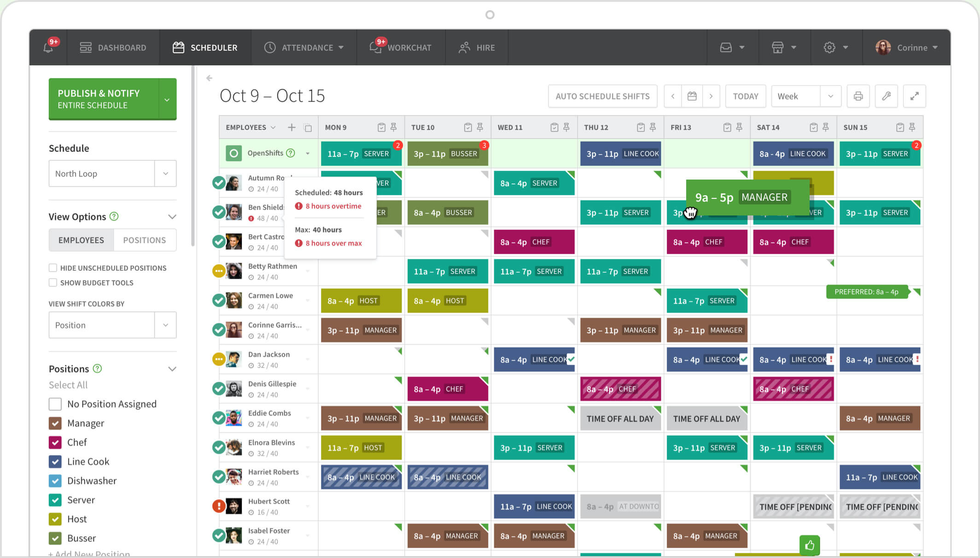Click the expand fullscreen icon
Viewport: 980px width, 558px height.
(x=915, y=96)
